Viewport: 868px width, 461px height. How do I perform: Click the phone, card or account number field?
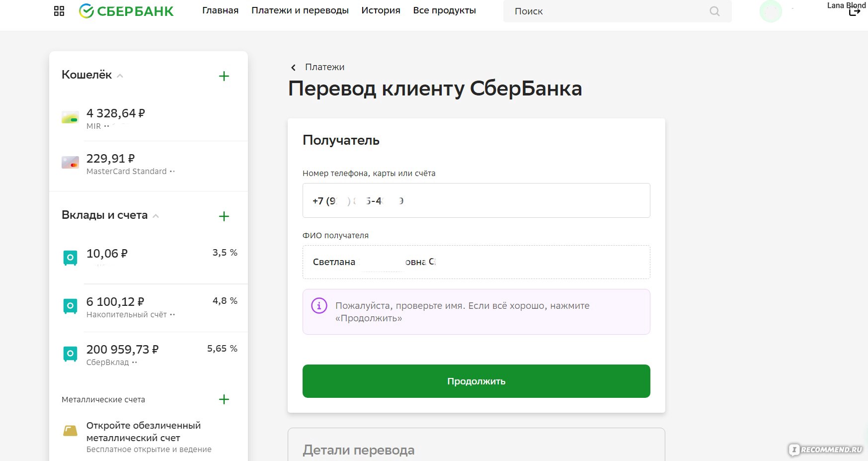(x=476, y=200)
